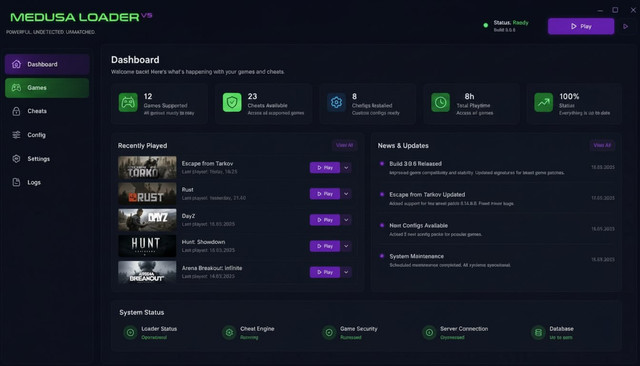Open the Logs page
The width and height of the screenshot is (640, 366).
47,182
